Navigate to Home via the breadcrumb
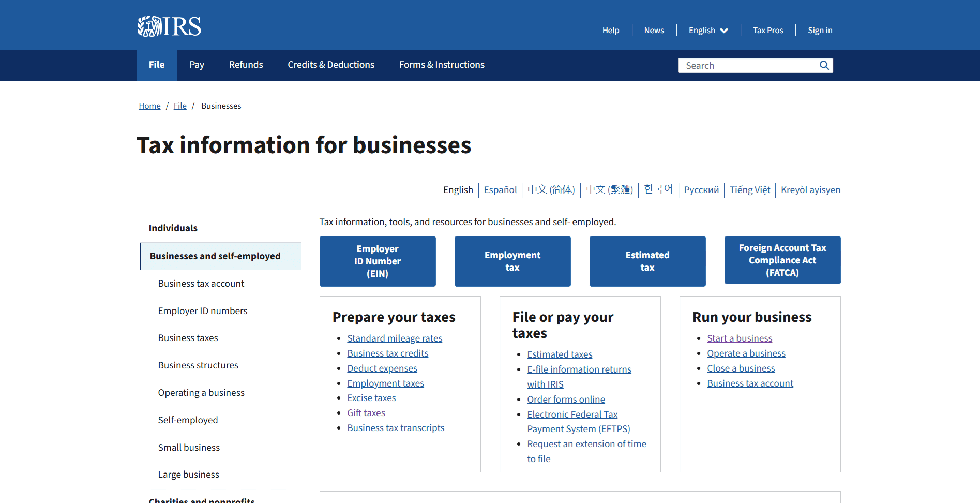Viewport: 980px width, 503px height. [x=149, y=106]
